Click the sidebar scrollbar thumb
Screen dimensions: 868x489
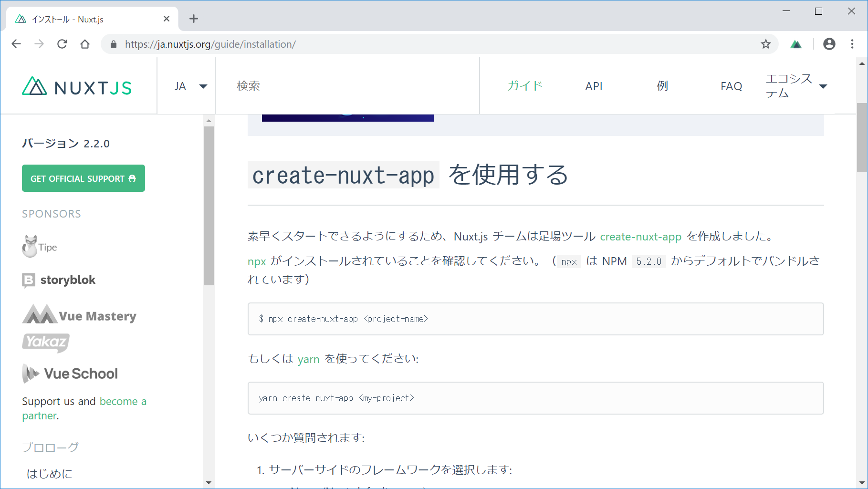(209, 206)
